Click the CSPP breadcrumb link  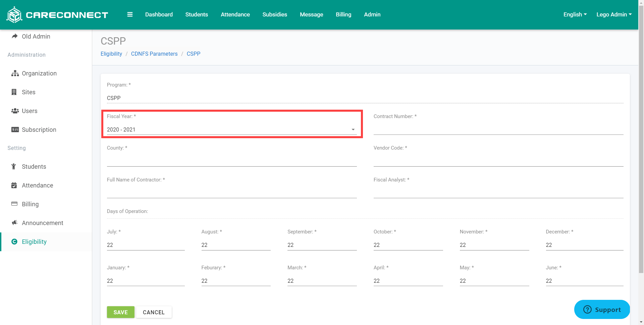tap(194, 54)
